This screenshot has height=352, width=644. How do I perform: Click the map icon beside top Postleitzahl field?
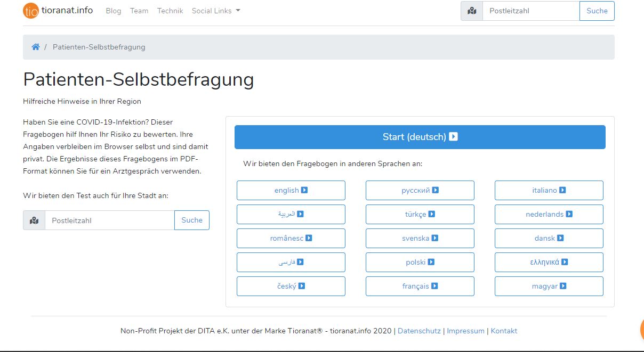(x=472, y=11)
